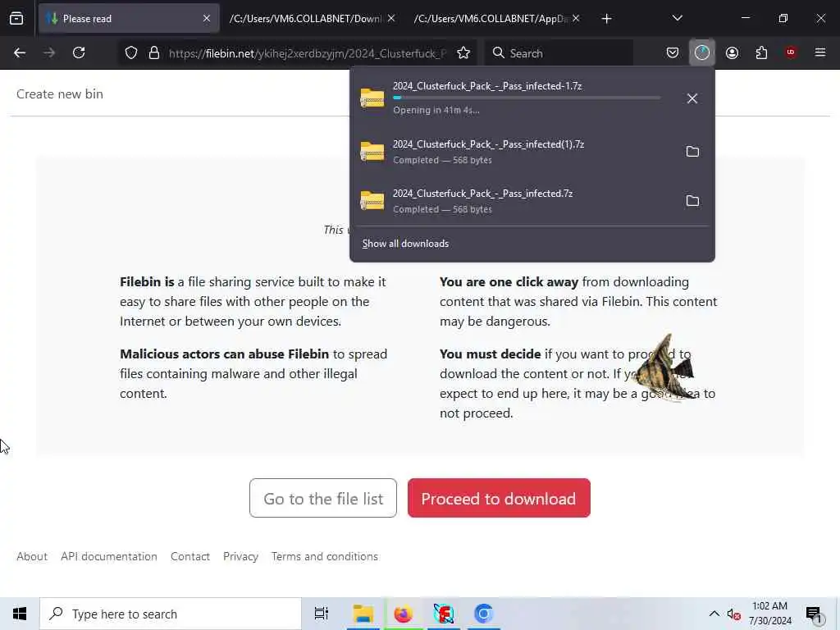840x630 pixels.
Task: Open Windows notification center icon
Action: click(x=815, y=614)
